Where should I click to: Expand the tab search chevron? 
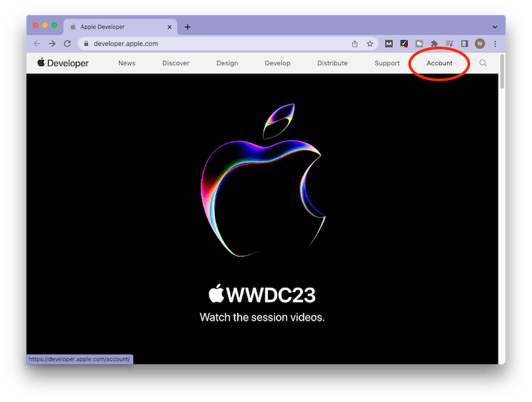[495, 27]
